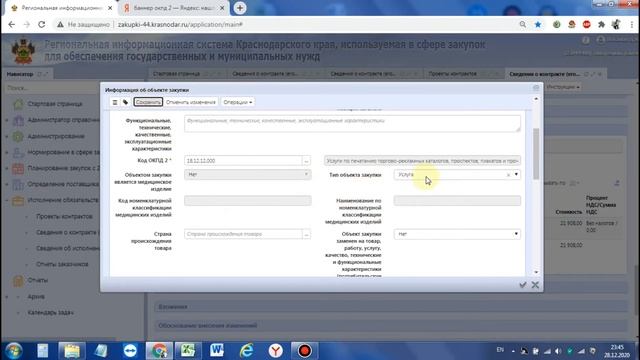The image size is (640, 360).
Task: Open the object replaced Нет dropdown
Action: [x=457, y=234]
